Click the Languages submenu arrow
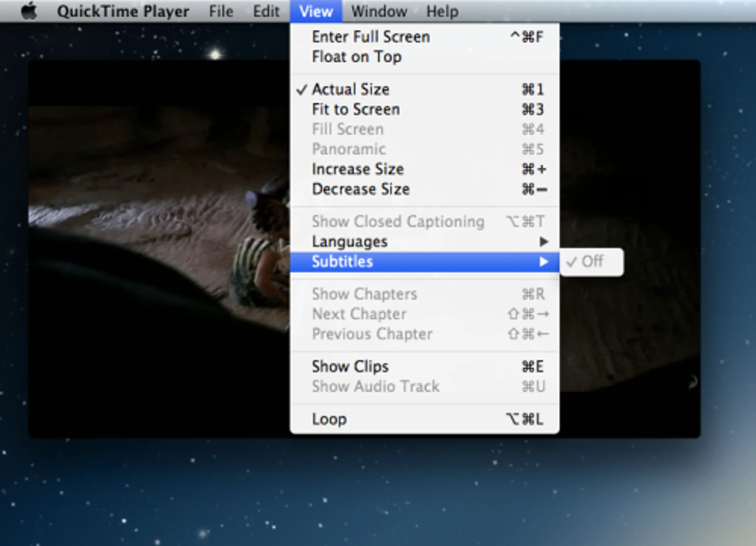Image resolution: width=756 pixels, height=546 pixels. click(x=544, y=241)
